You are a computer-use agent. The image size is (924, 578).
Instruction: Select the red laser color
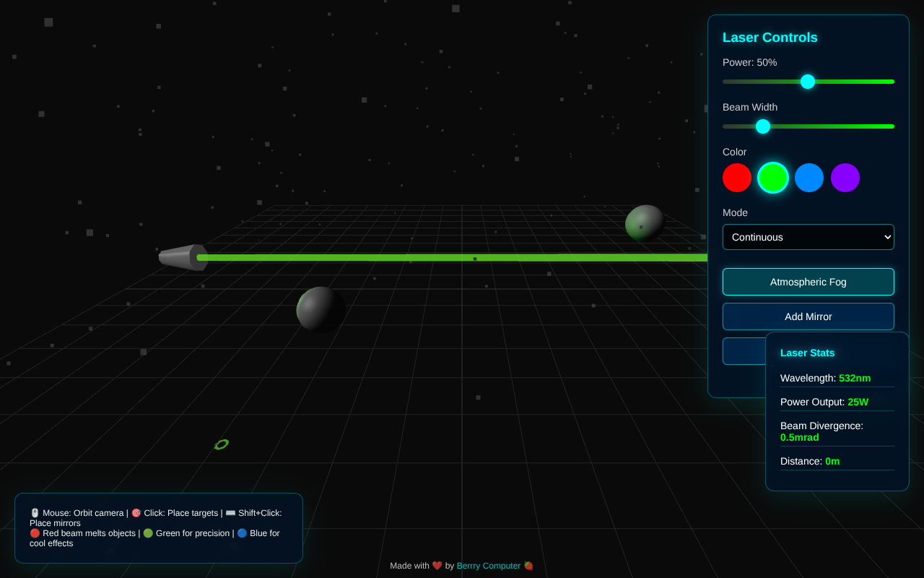click(737, 178)
